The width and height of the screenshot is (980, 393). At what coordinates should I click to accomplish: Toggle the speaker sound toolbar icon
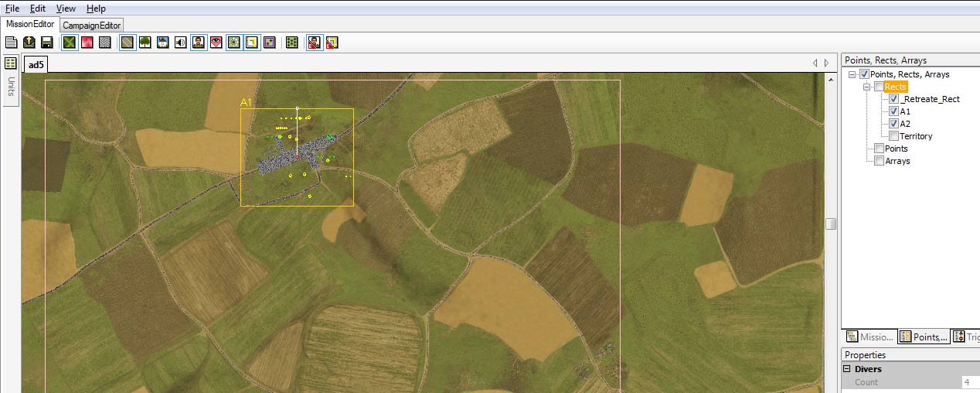pyautogui.click(x=180, y=43)
